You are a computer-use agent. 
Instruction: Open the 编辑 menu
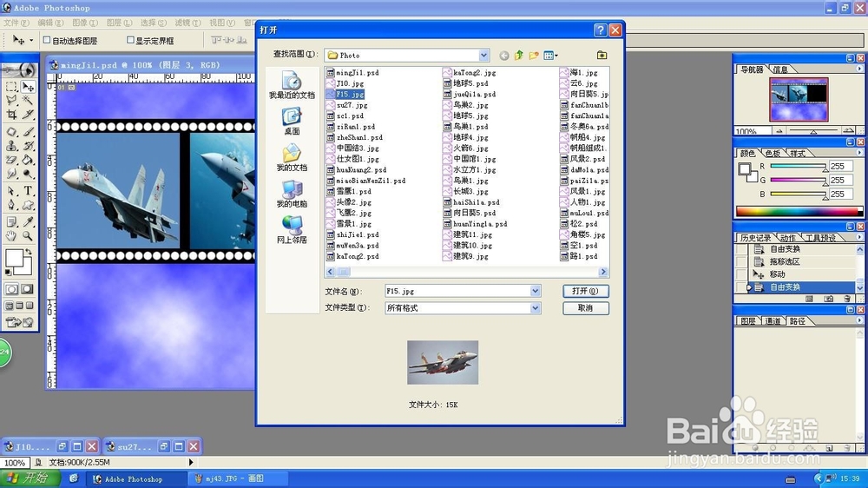(50, 23)
